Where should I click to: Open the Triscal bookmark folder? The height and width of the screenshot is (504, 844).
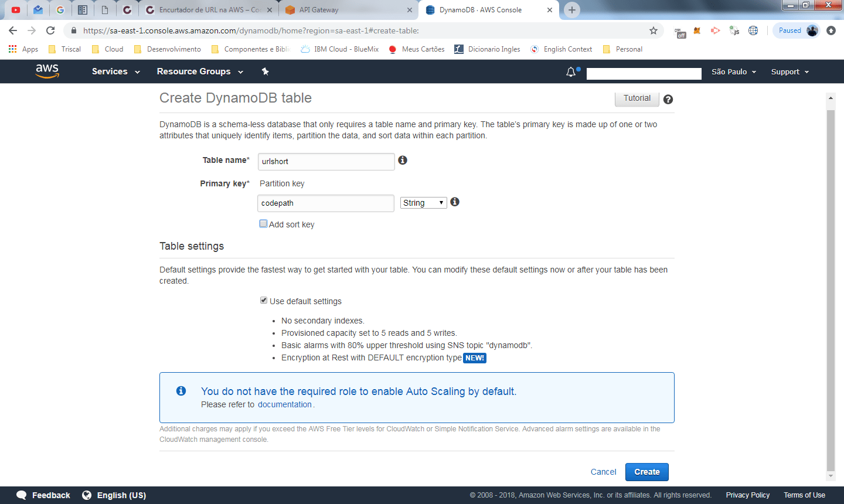64,49
